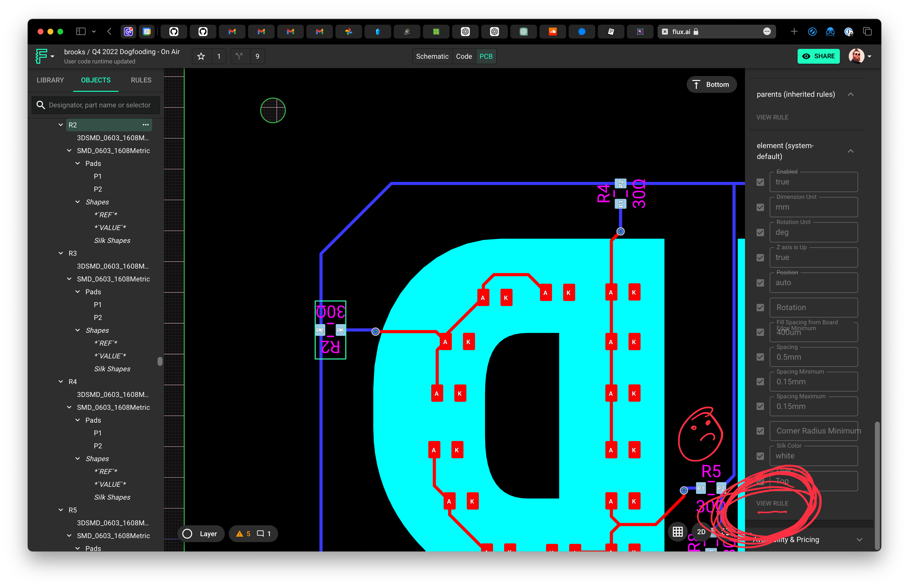The image size is (909, 588).
Task: Open the Google Calendar pinned tab
Action: point(147,32)
